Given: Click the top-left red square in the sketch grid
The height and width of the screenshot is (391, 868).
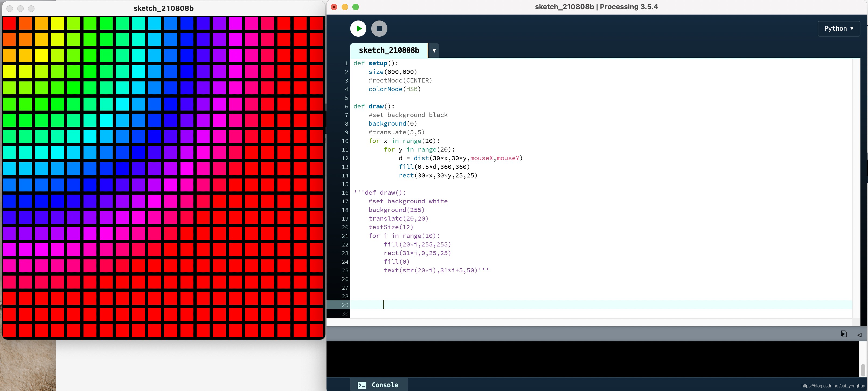Looking at the screenshot, I should click(x=10, y=23).
